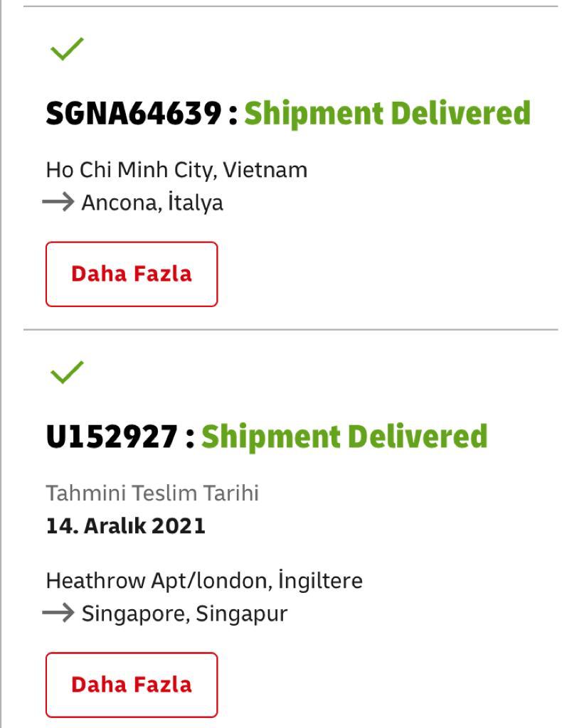562x728 pixels.
Task: Click the green checkmark above U152927
Action: tap(67, 372)
